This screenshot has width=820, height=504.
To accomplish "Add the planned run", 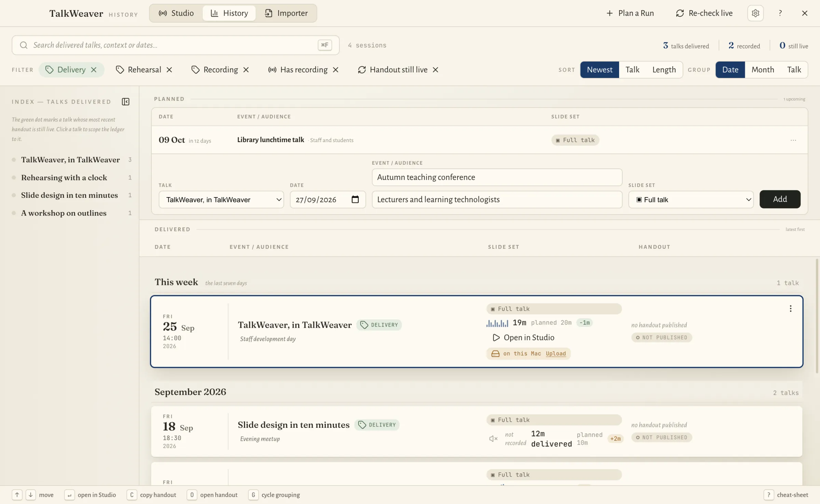I will [x=780, y=199].
